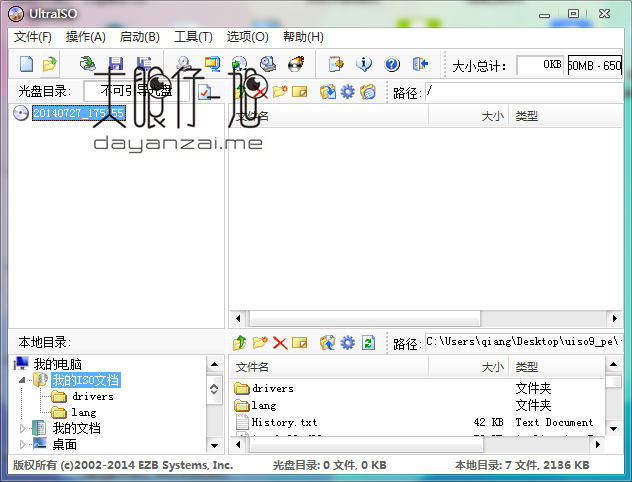Sort image list by 大小 column

468,116
